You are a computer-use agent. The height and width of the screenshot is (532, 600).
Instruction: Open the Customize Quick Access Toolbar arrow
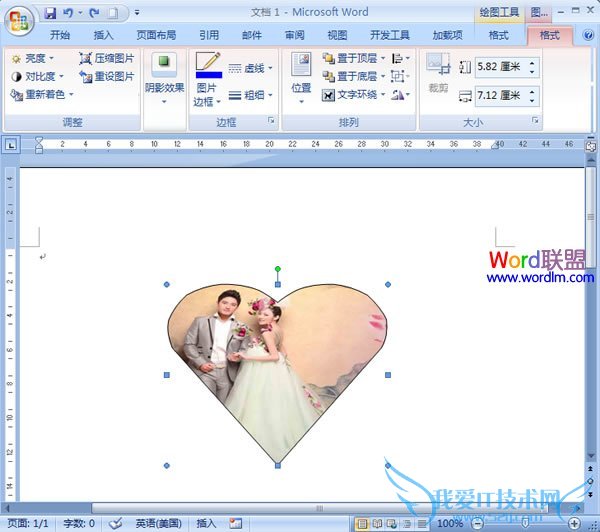(137, 13)
